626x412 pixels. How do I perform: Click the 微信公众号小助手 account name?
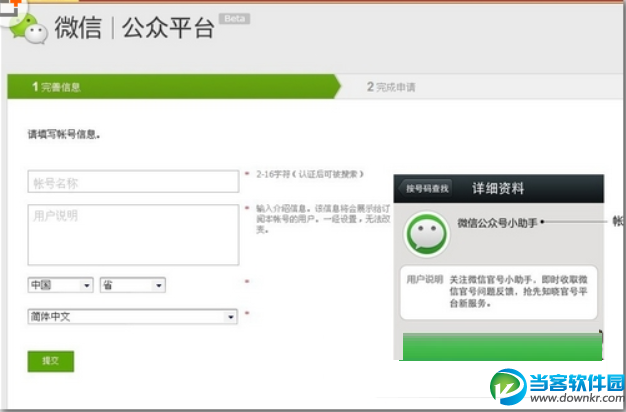tap(497, 223)
